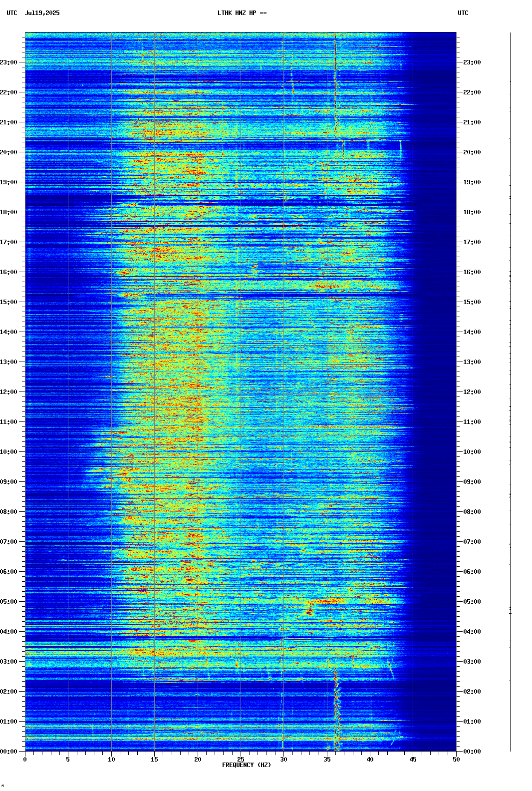Click '17:00' on the right time axis
The height and width of the screenshot is (791, 532).
coord(472,242)
